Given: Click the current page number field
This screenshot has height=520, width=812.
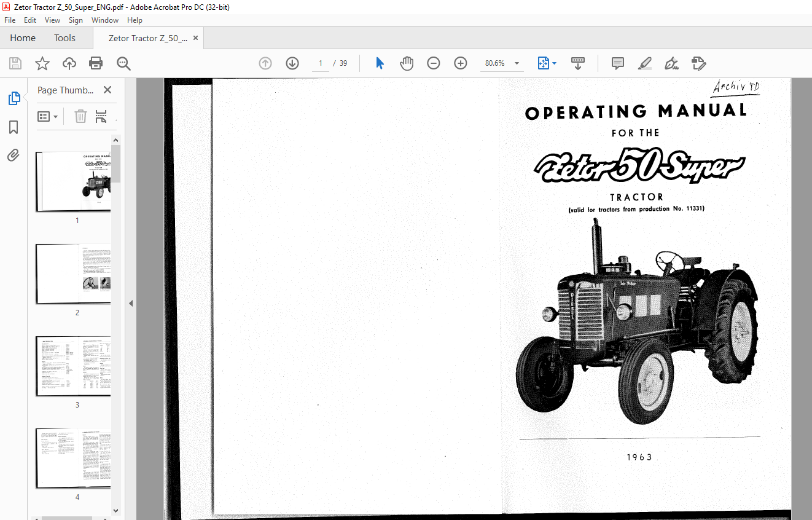Looking at the screenshot, I should click(x=320, y=63).
